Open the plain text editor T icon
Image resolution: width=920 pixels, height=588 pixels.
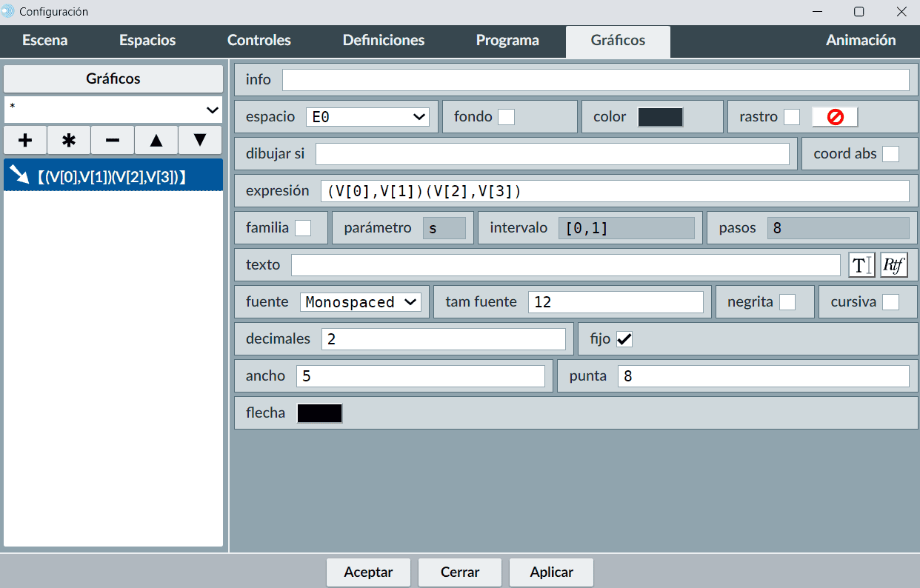(x=861, y=265)
